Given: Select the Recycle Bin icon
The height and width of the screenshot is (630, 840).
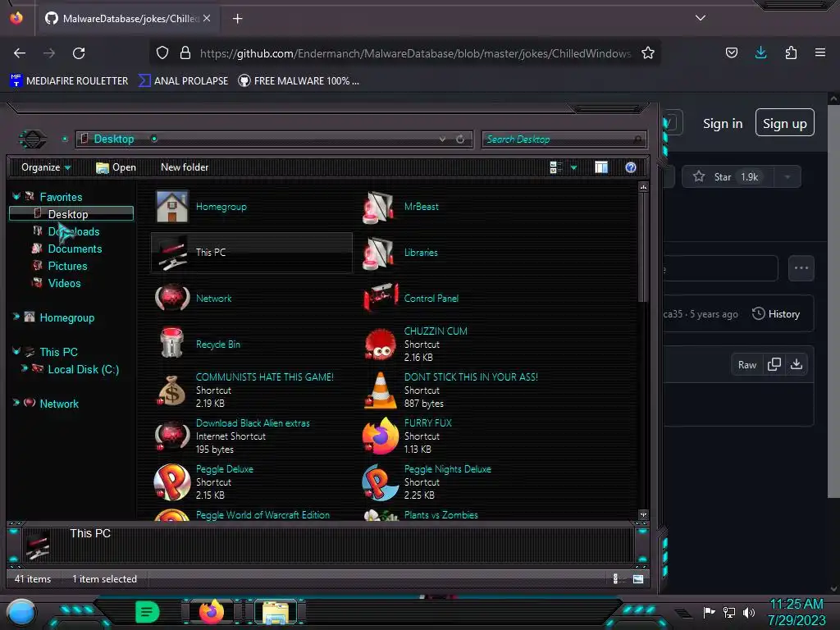Looking at the screenshot, I should click(172, 343).
